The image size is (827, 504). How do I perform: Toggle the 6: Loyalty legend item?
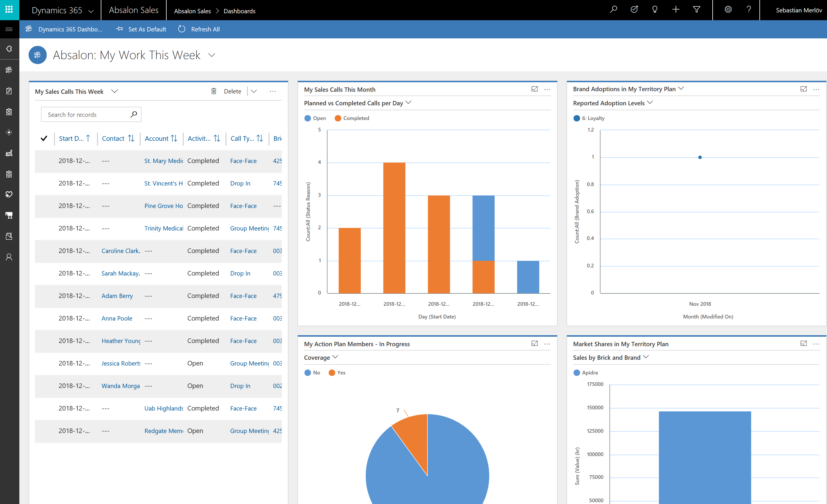pos(589,118)
